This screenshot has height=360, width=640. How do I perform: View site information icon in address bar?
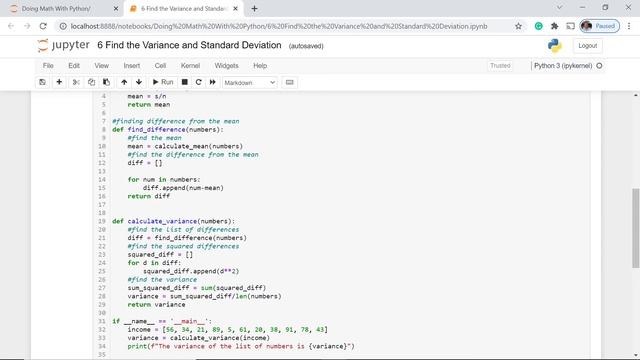tap(63, 26)
